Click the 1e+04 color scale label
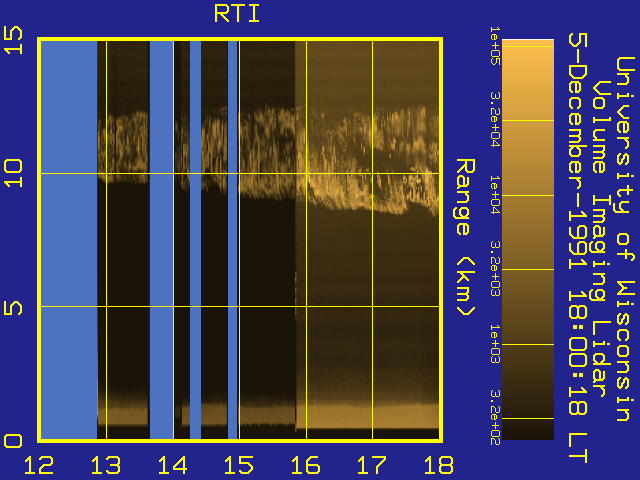This screenshot has width=640, height=480. (495, 195)
